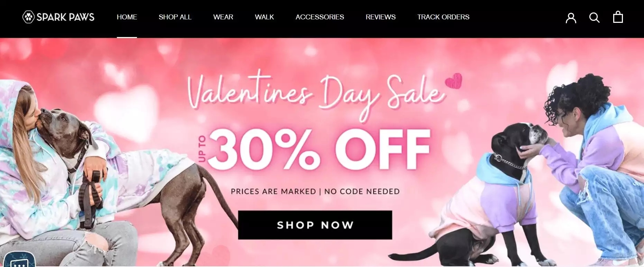Open the chat widget icon
Screen dimensions: 644x267
coord(20,259)
